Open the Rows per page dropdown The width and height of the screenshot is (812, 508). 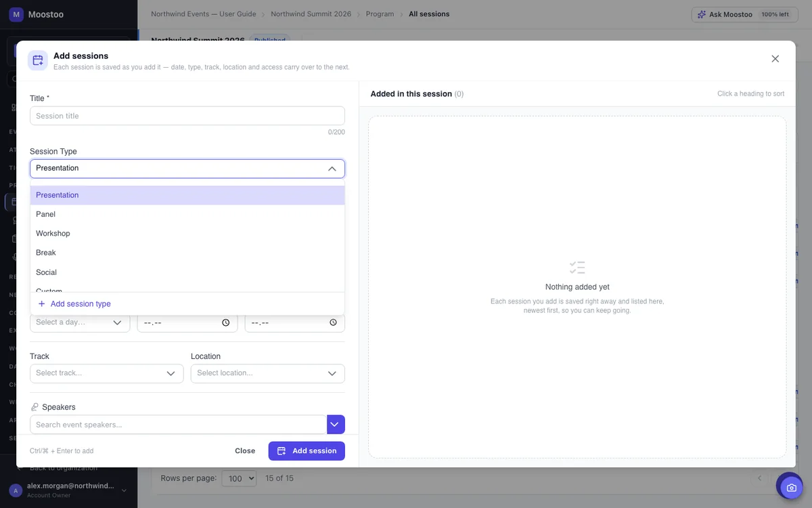239,478
